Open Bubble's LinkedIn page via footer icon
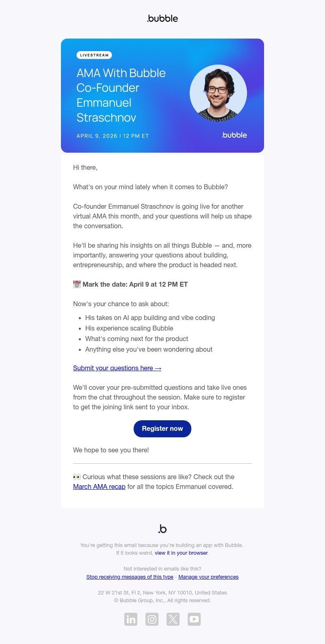The width and height of the screenshot is (325, 644). [130, 619]
